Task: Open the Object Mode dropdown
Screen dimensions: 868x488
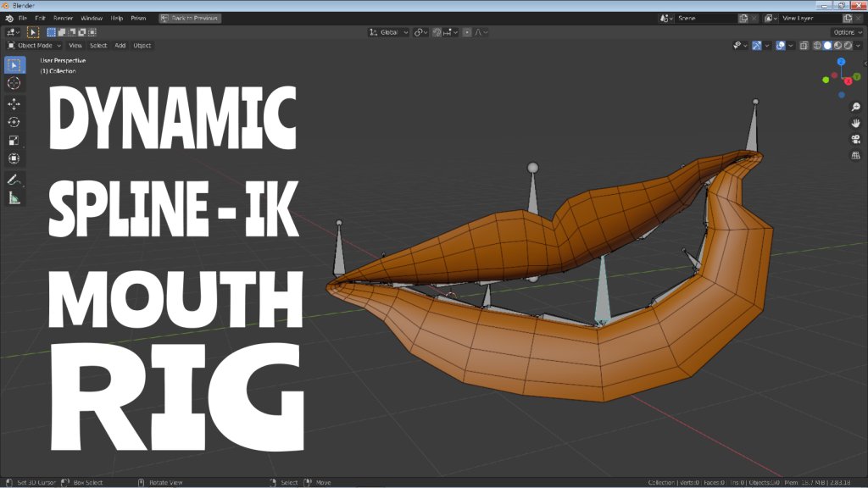Action: [36, 45]
